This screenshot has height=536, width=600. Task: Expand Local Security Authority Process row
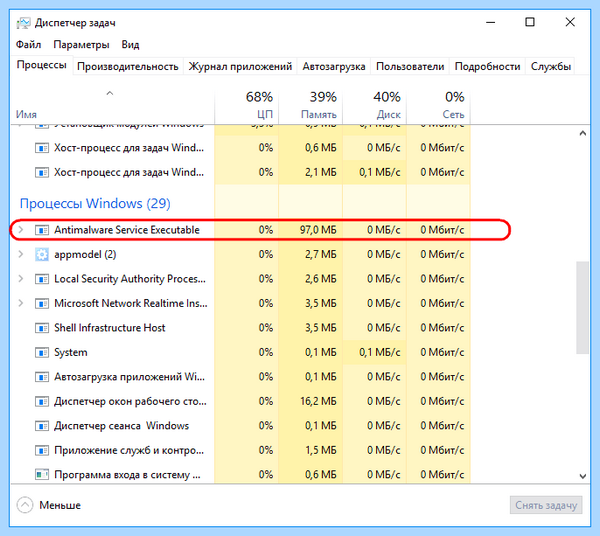(21, 279)
